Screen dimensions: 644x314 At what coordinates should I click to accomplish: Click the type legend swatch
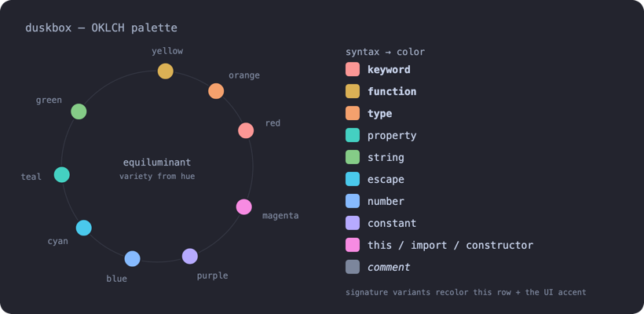[x=353, y=113]
